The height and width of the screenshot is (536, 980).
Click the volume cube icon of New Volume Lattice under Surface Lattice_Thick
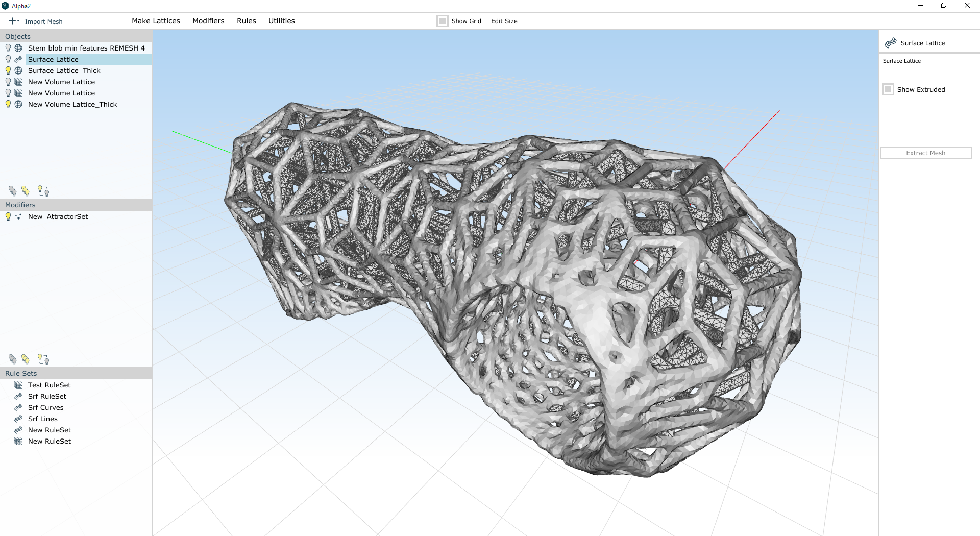pos(18,82)
